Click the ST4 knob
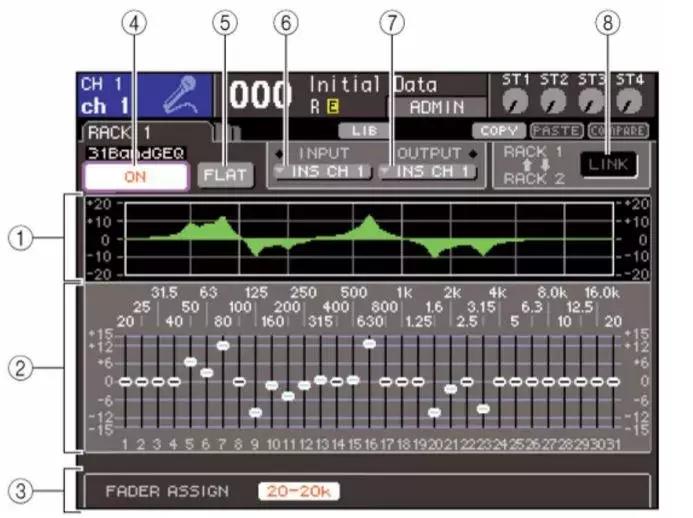Screen dimensions: 693x518 (x=629, y=101)
